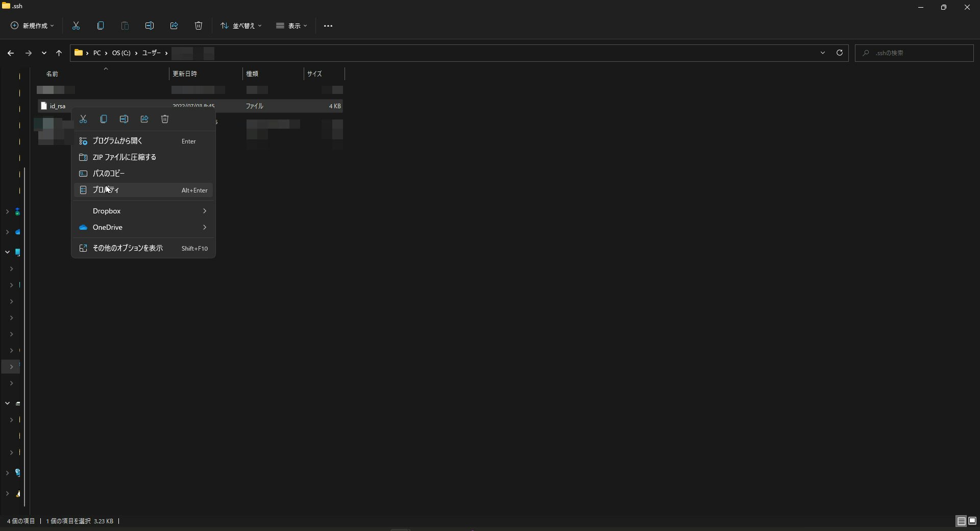Open the 新規作成 (New) dropdown
980x531 pixels.
(32, 26)
